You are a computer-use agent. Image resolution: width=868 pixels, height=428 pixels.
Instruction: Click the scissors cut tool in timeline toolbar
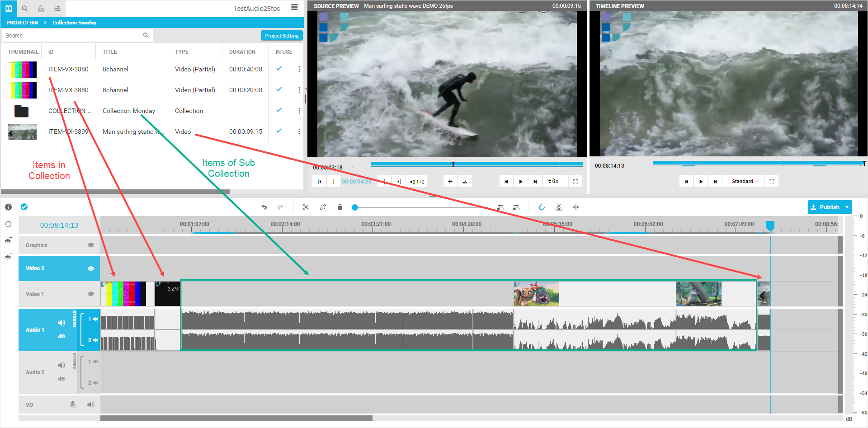[x=306, y=207]
